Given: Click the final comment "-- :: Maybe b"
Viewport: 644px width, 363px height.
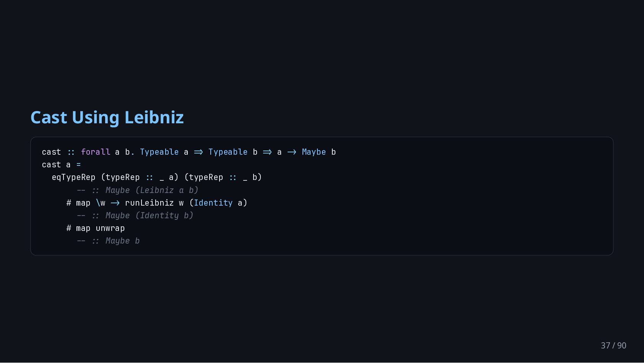Looking at the screenshot, I should point(108,241).
